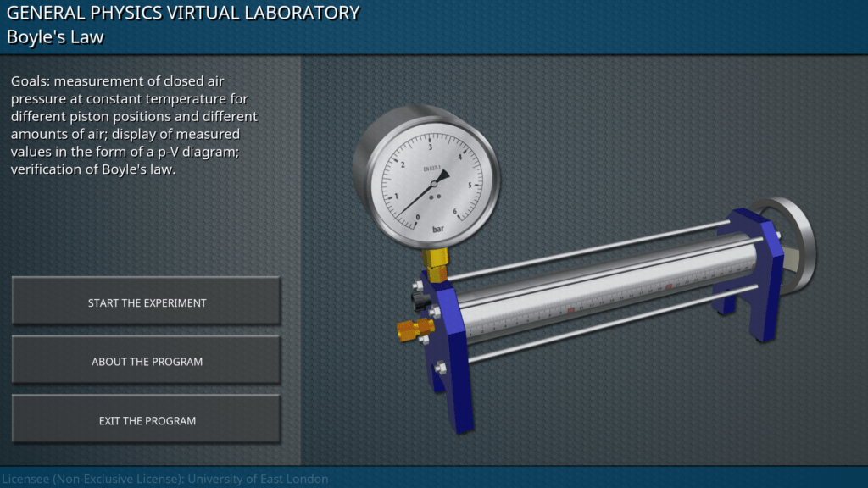Open the ABOUT THE PROGRAM screen
This screenshot has height=488, width=868.
click(x=147, y=362)
